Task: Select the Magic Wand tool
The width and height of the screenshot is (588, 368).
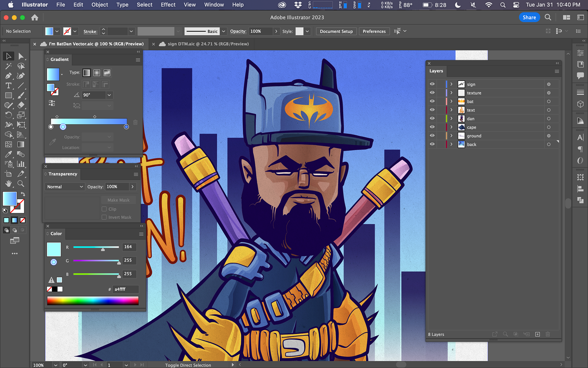Action: (x=9, y=66)
